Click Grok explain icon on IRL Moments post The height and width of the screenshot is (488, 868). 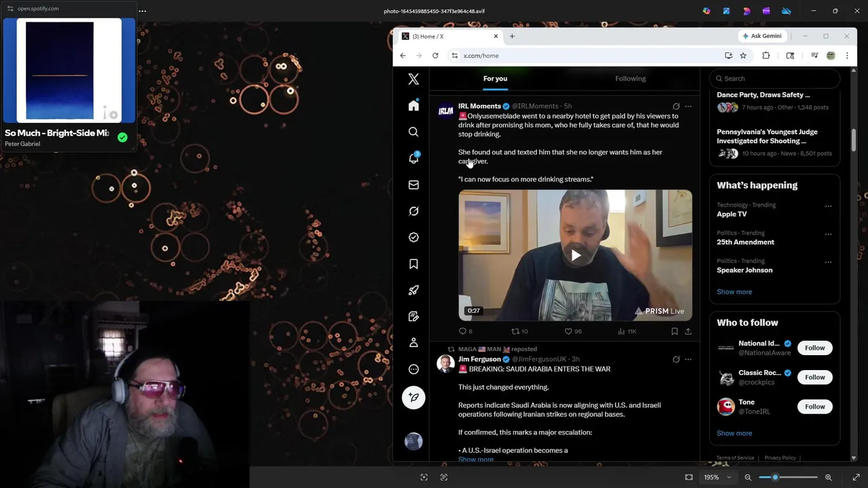tap(676, 106)
